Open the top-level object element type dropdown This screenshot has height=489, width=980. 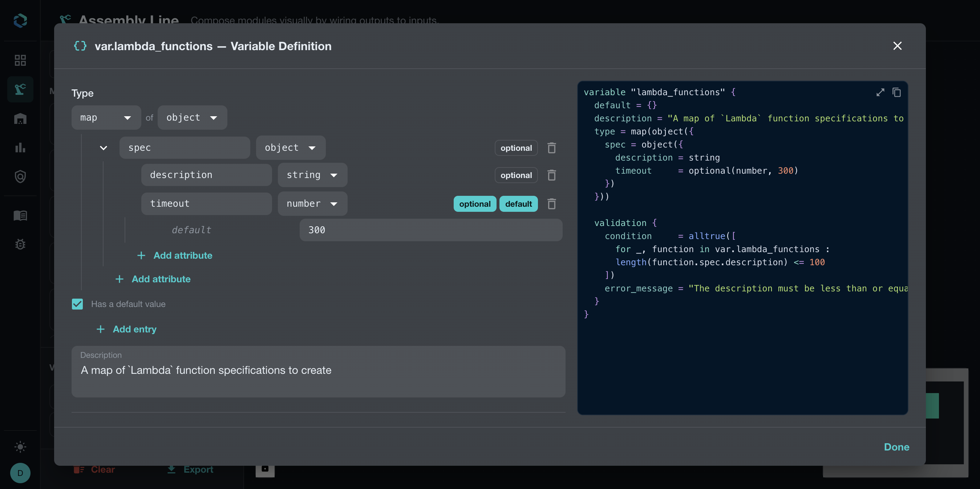click(x=193, y=118)
